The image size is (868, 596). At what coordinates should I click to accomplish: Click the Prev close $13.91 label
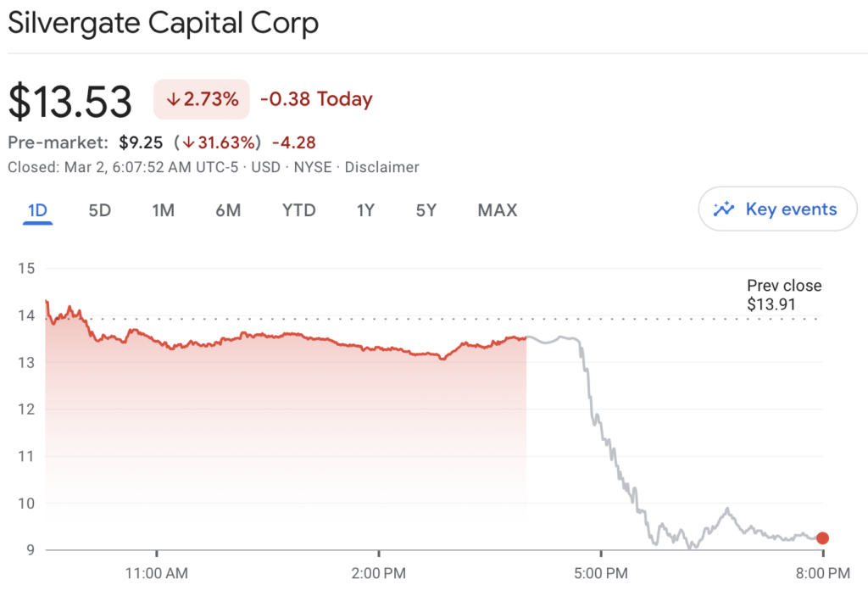[x=784, y=295]
